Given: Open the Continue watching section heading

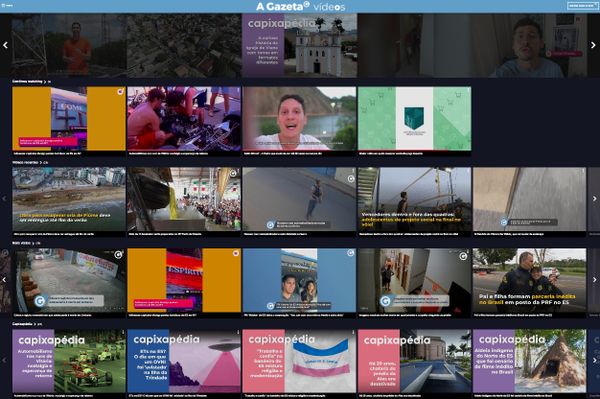Looking at the screenshot, I should pyautogui.click(x=27, y=81).
